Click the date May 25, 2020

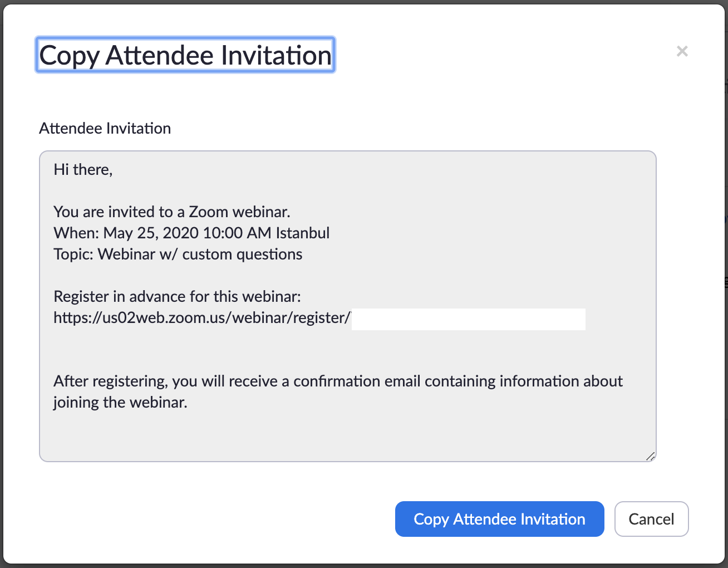tap(150, 233)
